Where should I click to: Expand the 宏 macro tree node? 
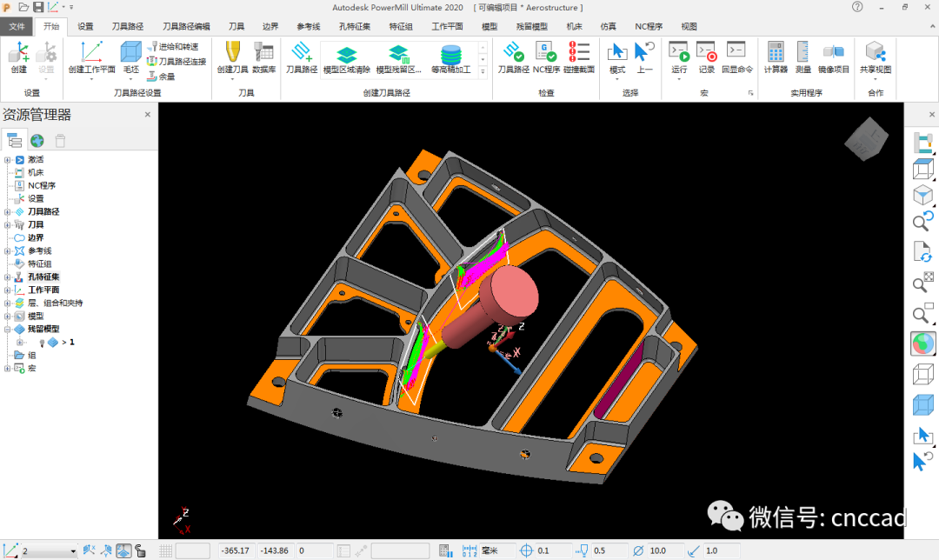click(7, 369)
